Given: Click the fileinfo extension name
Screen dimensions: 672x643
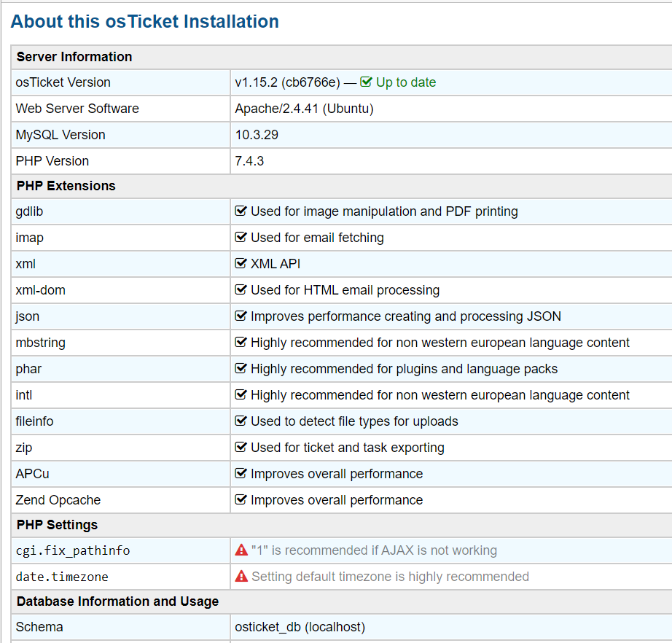Looking at the screenshot, I should pyautogui.click(x=34, y=421).
